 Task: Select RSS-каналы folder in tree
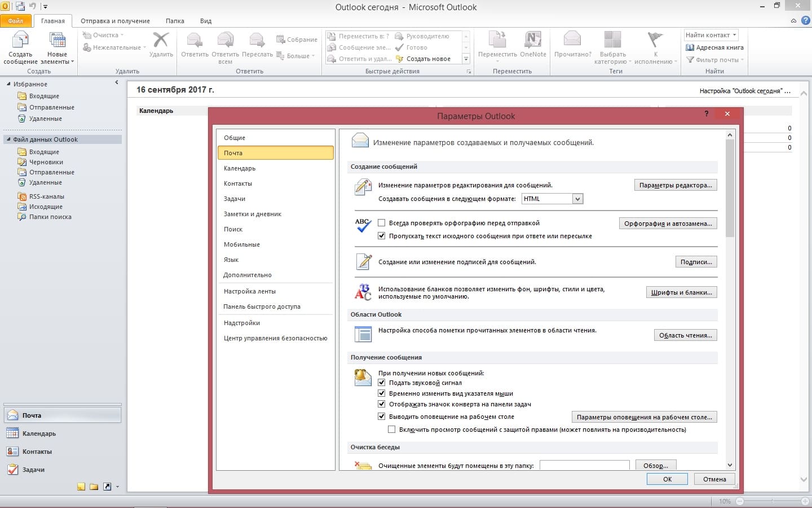(x=47, y=196)
